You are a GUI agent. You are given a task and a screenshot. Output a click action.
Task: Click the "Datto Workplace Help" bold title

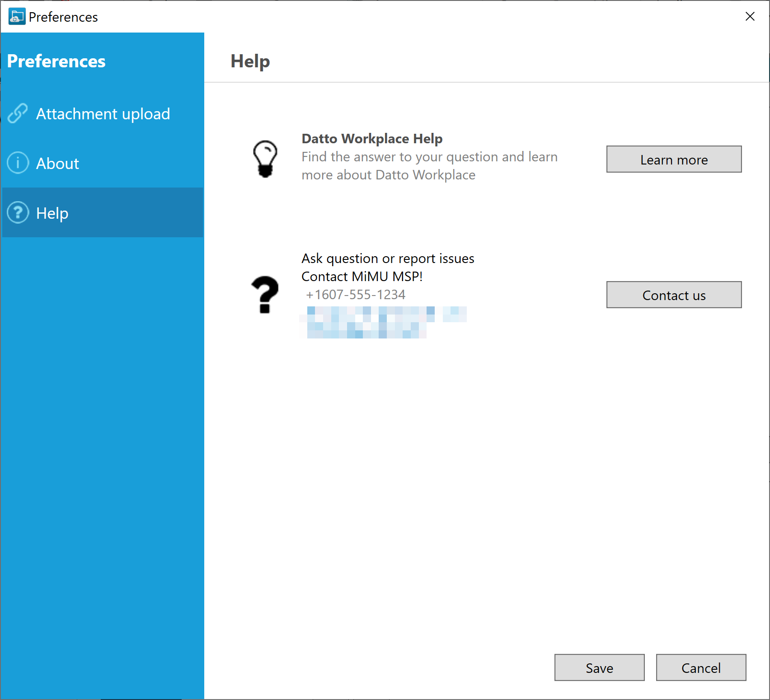pos(372,139)
